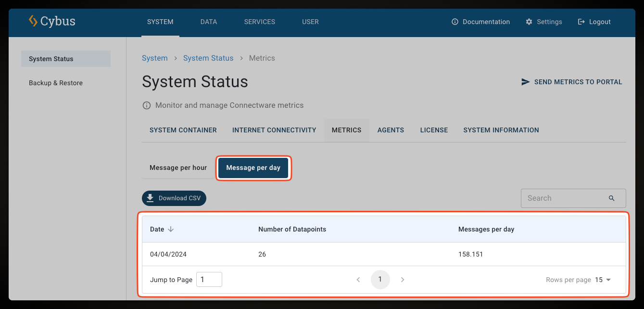Click the magnifier icon in Search field
Viewport: 644px width, 309px height.
tap(611, 198)
